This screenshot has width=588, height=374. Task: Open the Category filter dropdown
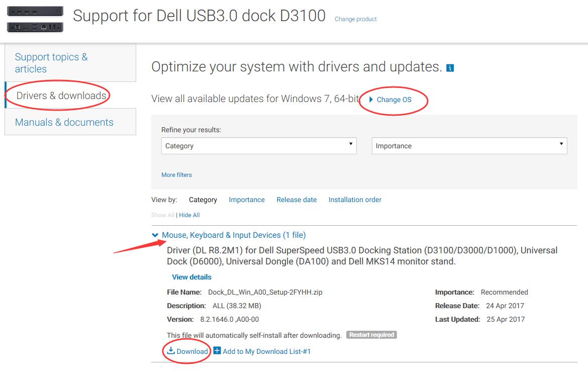click(259, 146)
